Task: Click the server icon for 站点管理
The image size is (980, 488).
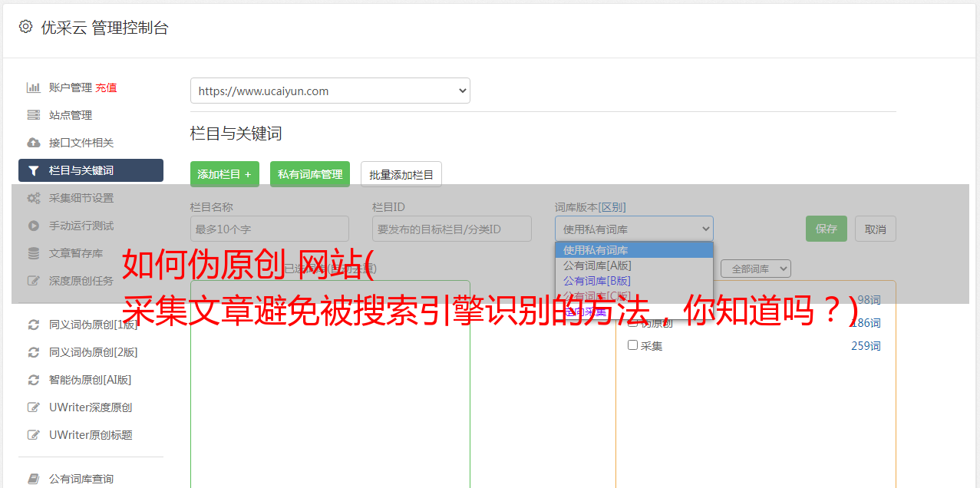Action: [34, 115]
